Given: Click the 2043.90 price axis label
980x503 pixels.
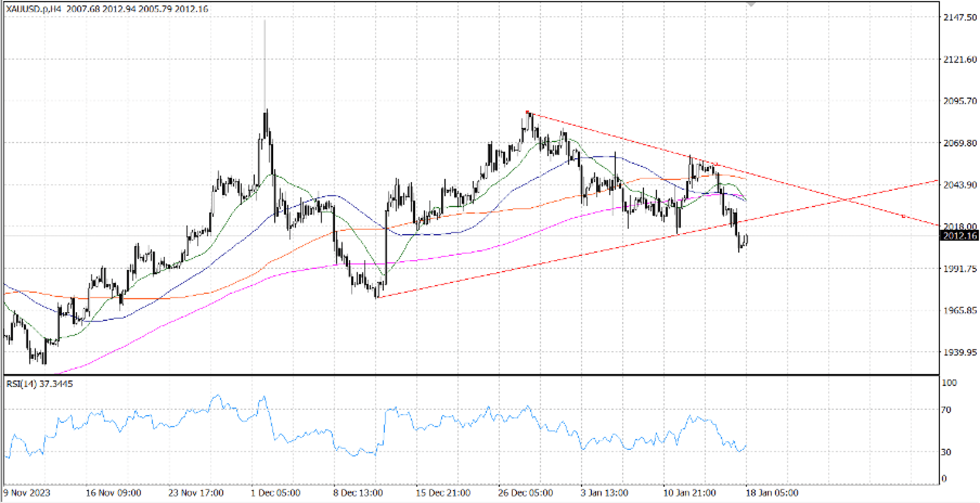Looking at the screenshot, I should [960, 185].
